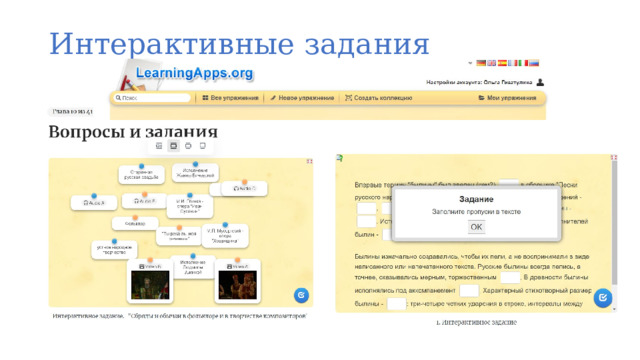Open the left video thumbnail card

150,282
